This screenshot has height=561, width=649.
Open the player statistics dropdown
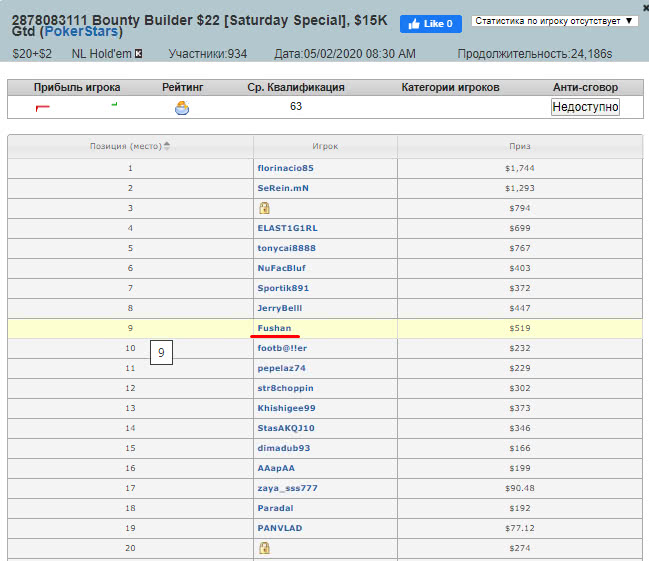click(555, 20)
